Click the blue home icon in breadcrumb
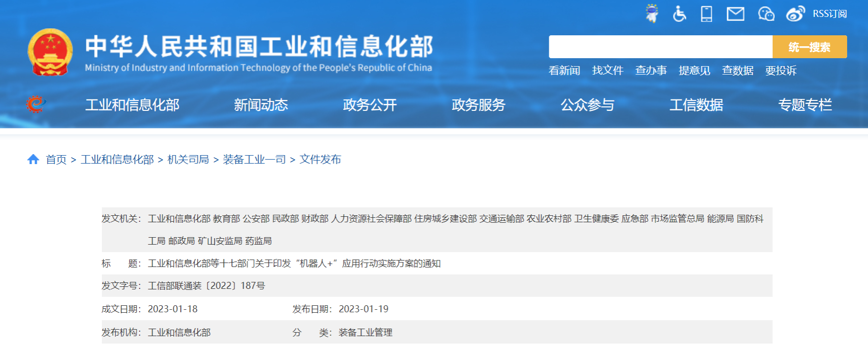The image size is (868, 356). 33,159
